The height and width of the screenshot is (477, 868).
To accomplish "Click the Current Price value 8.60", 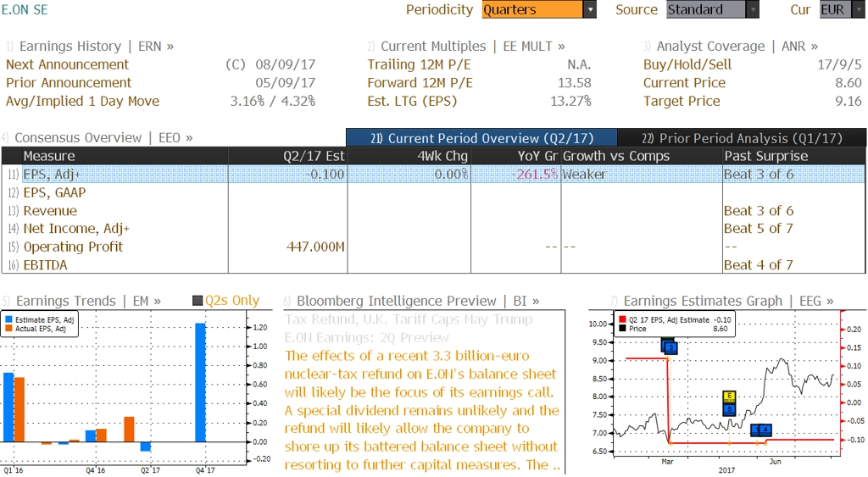I will (848, 83).
